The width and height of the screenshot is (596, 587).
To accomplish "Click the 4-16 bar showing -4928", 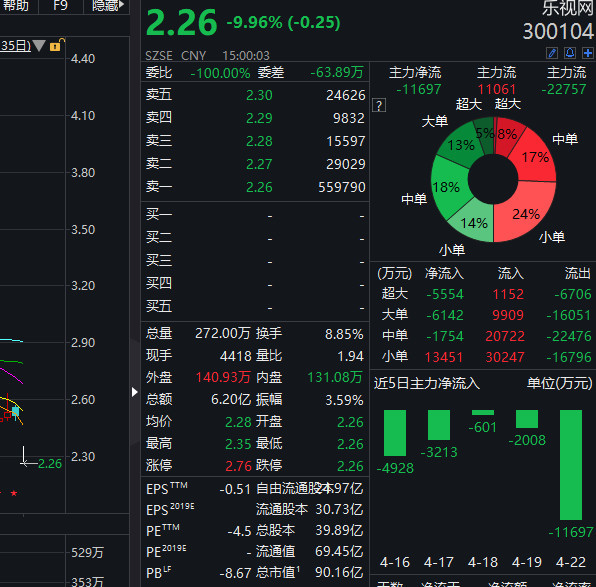I will (395, 433).
